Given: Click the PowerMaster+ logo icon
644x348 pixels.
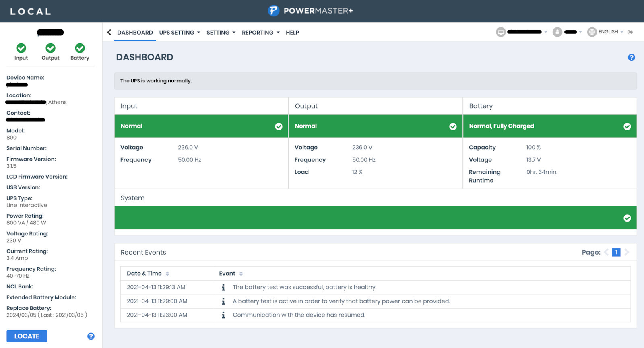Looking at the screenshot, I should [274, 11].
